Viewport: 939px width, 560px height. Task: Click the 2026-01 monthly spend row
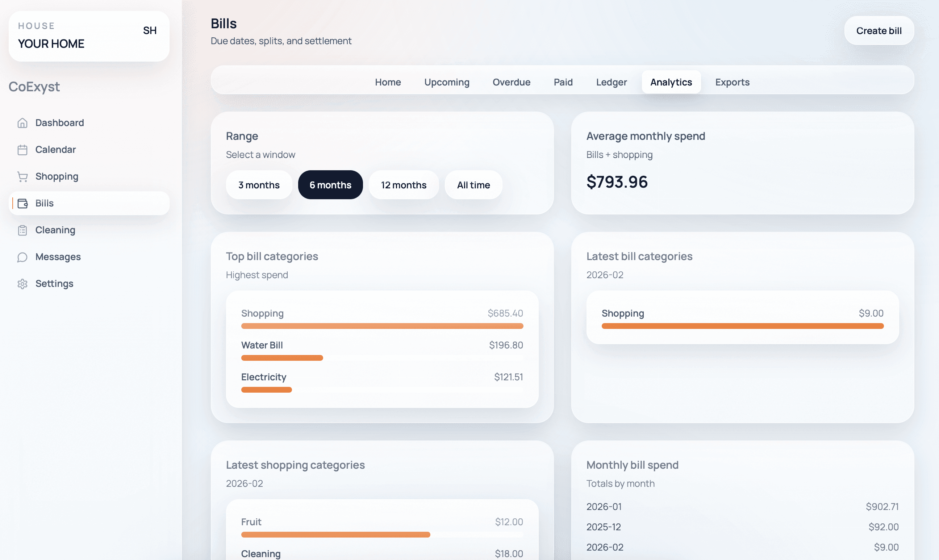[x=742, y=506]
